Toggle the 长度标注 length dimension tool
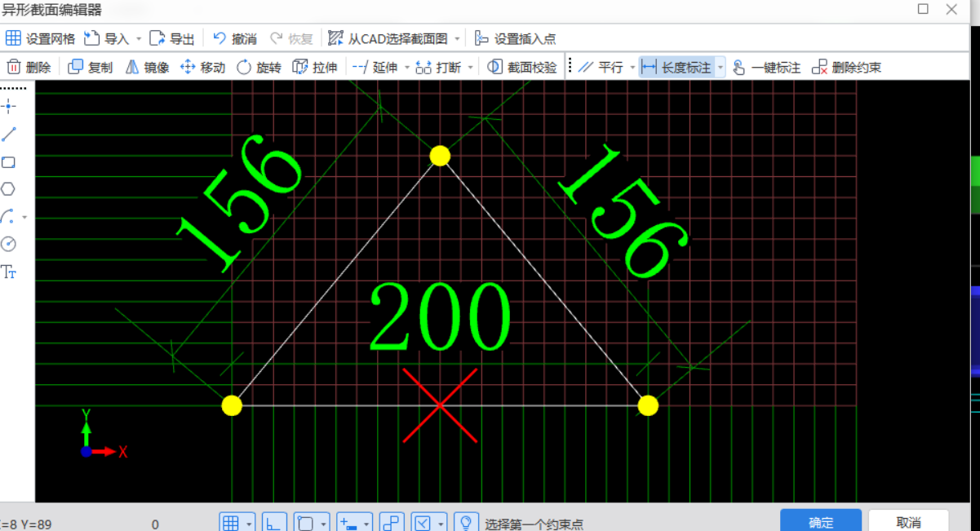980x531 pixels. (x=676, y=67)
